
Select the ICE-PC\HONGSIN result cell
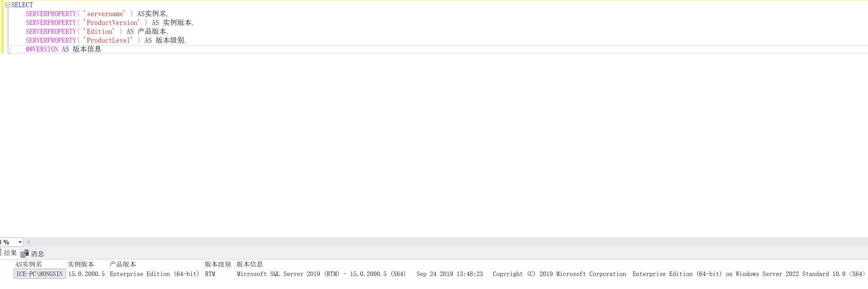click(x=39, y=274)
